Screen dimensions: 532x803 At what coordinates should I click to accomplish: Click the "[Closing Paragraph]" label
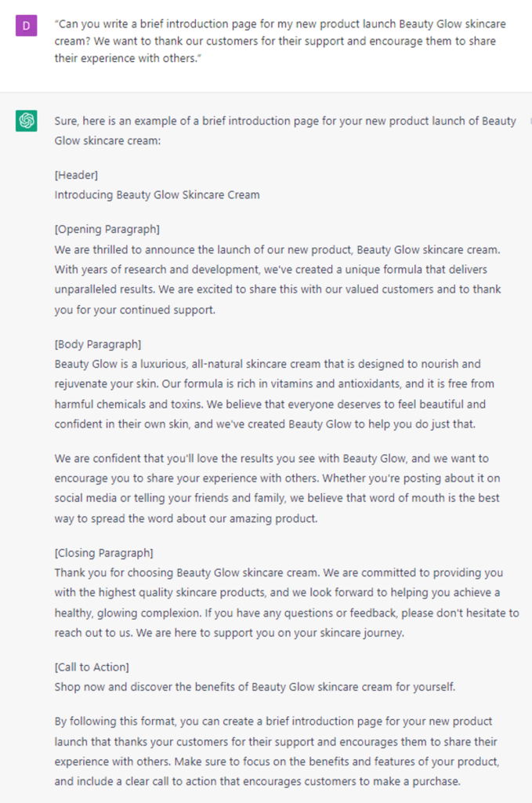point(103,552)
